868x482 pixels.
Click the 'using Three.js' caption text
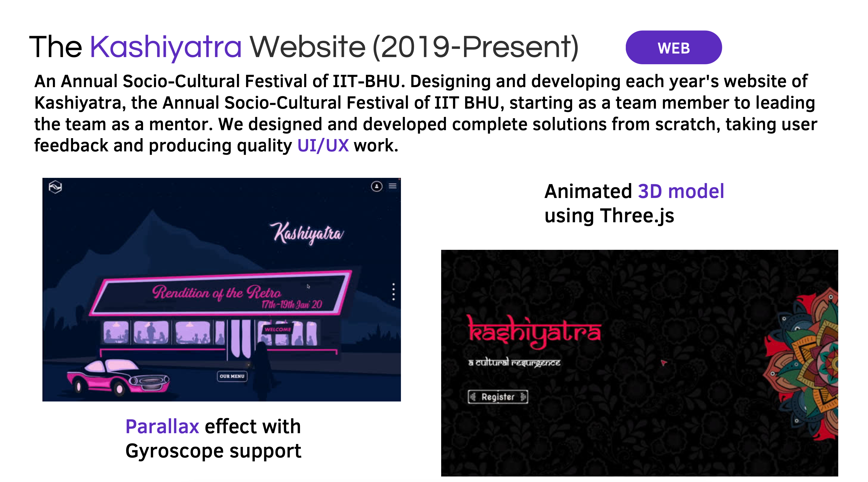click(x=609, y=216)
